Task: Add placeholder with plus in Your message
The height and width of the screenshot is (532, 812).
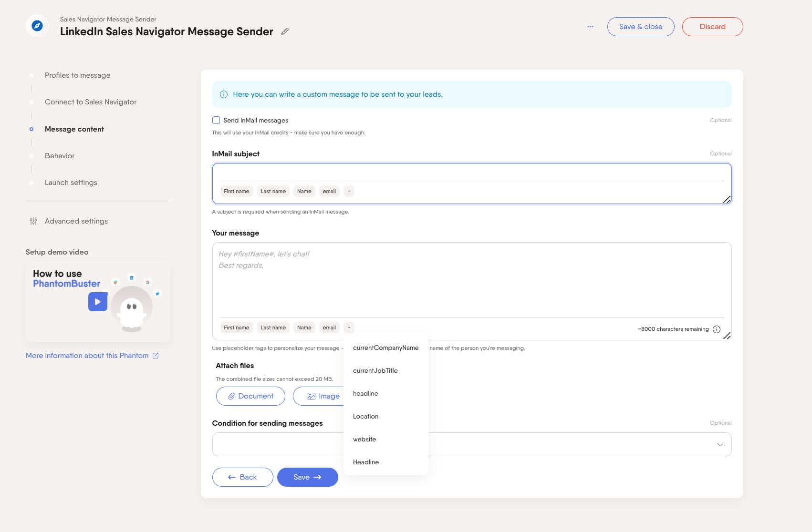Action: point(349,327)
